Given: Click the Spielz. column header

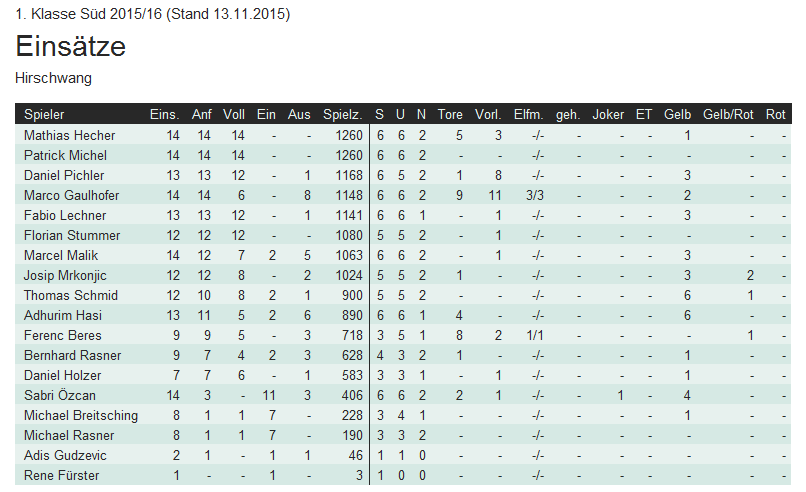Looking at the screenshot, I should tap(342, 114).
